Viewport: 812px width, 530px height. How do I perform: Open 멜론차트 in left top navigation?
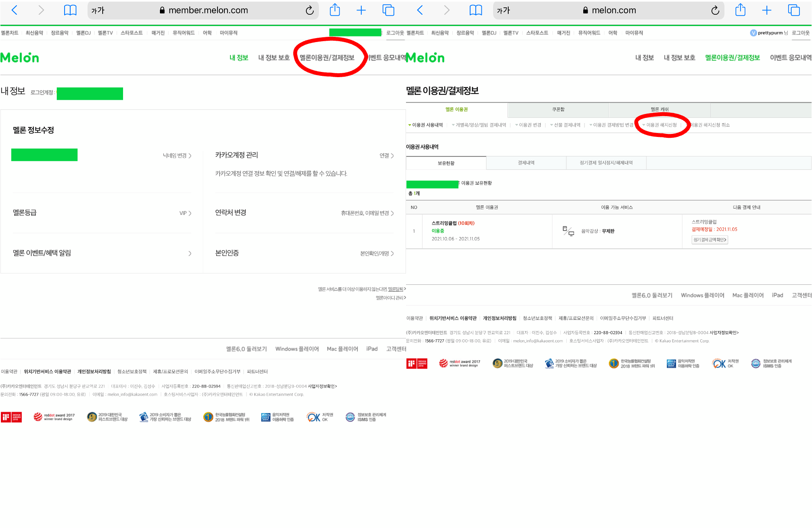[x=10, y=33]
